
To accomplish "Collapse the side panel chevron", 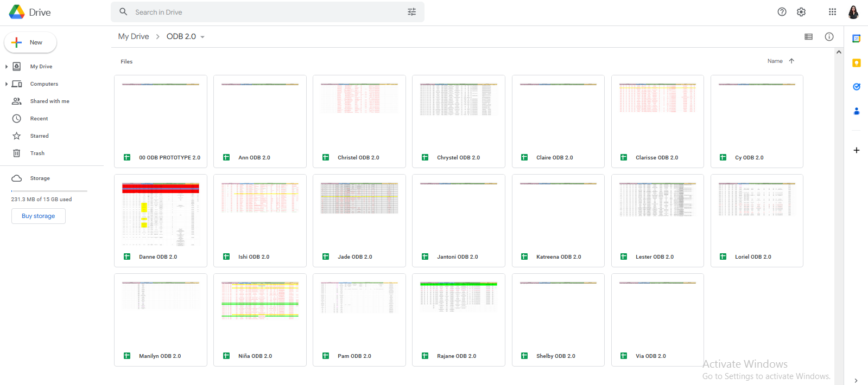I will coord(856,381).
